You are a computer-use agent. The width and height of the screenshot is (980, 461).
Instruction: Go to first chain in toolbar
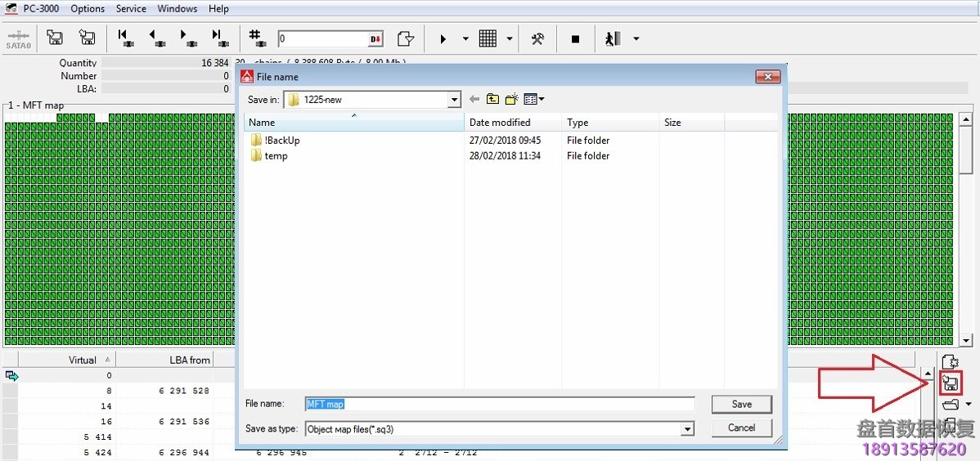pos(126,38)
